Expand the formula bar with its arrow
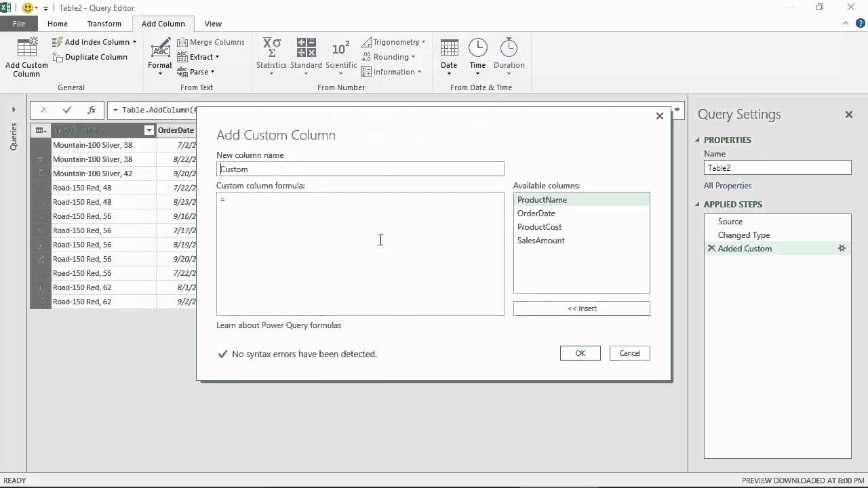This screenshot has width=868, height=488. click(x=677, y=110)
